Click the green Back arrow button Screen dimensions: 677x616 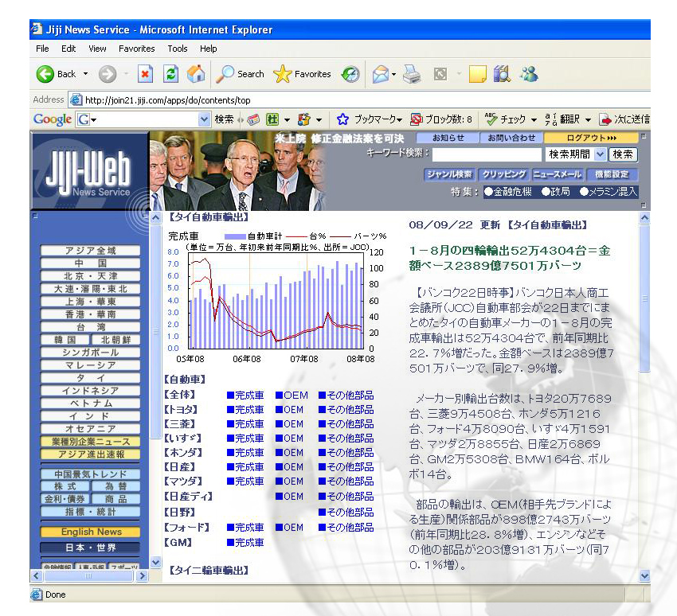tap(45, 74)
